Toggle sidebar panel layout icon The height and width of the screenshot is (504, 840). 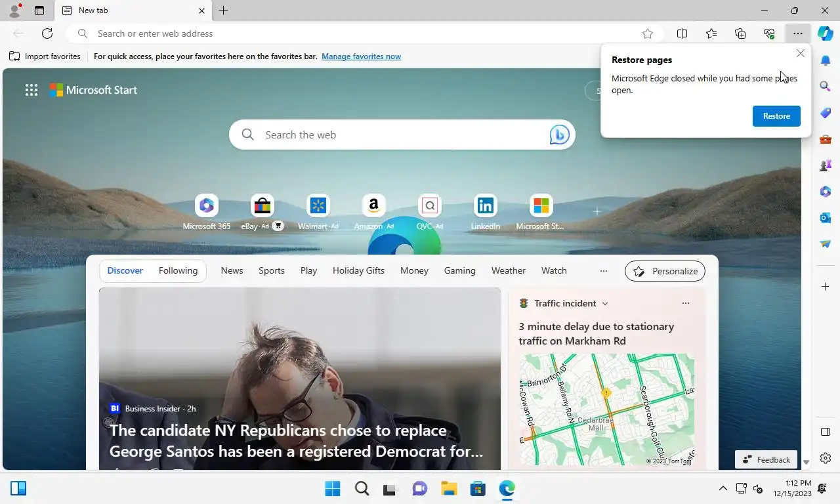pyautogui.click(x=826, y=432)
